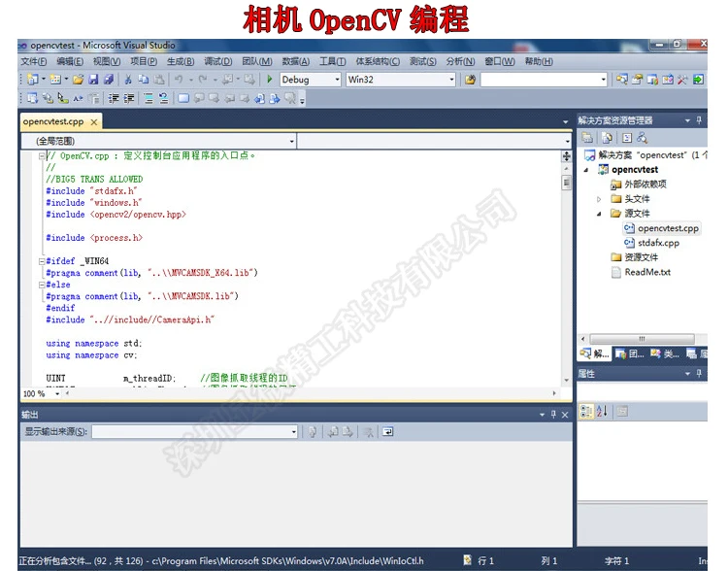The image size is (728, 571).
Task: Click View Class Diagram icon in Solution Explorer
Action: 643,138
